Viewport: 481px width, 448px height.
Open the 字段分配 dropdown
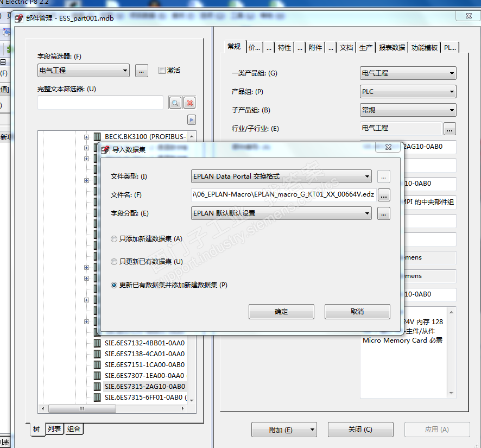tap(281, 213)
